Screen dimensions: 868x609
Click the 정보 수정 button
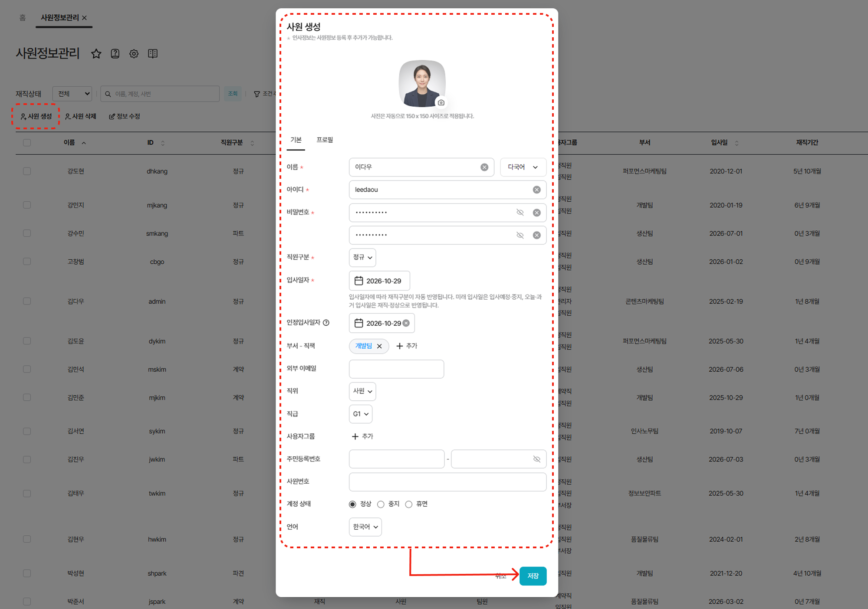pos(125,116)
